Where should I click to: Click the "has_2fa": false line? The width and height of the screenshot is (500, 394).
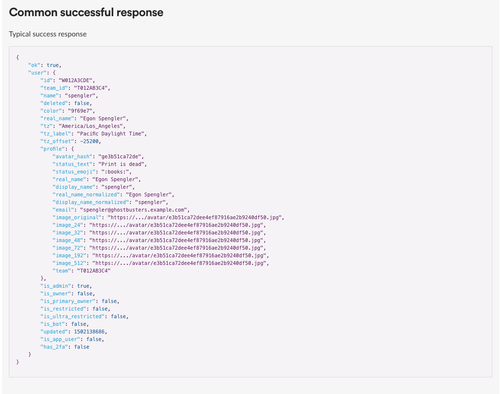[x=65, y=347]
